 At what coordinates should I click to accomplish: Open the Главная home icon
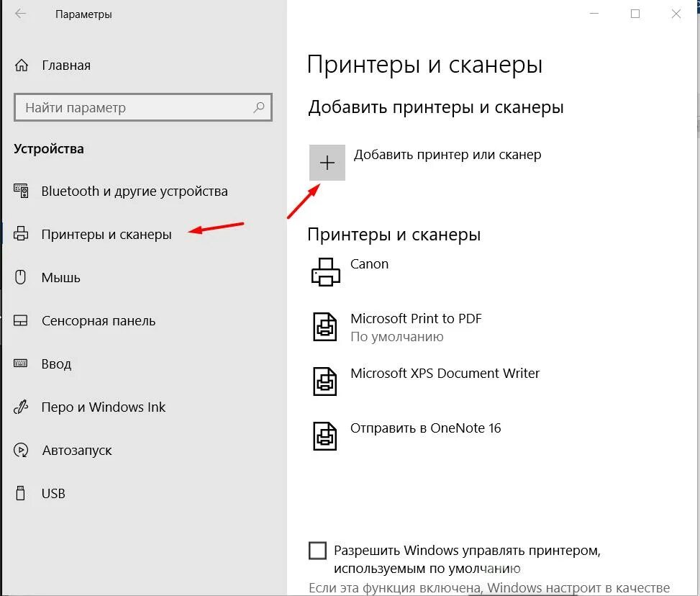click(22, 66)
